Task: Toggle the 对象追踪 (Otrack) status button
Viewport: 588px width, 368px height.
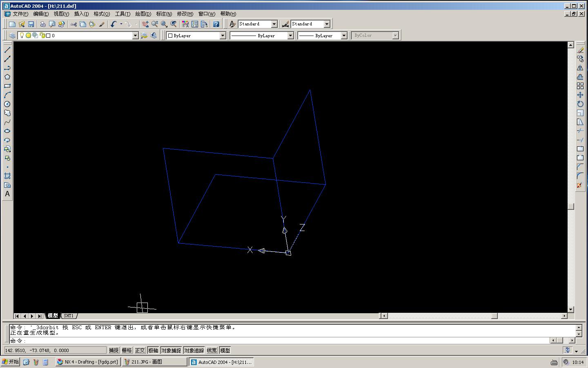Action: (194, 350)
